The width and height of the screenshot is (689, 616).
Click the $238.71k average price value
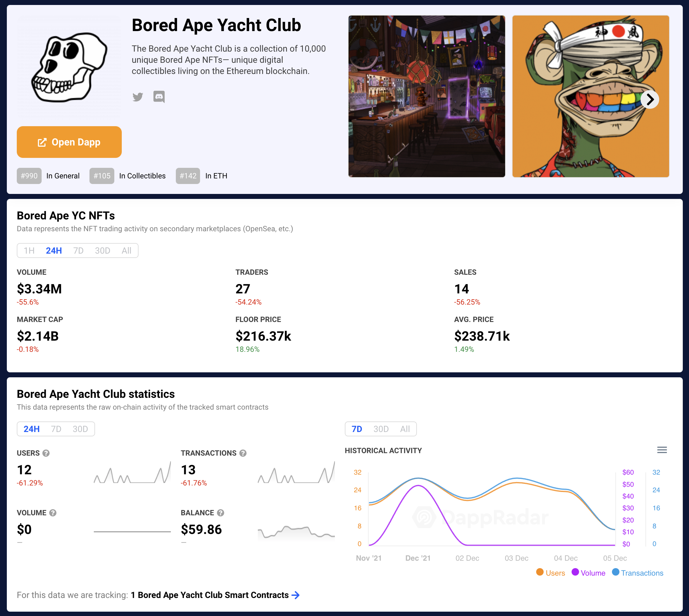point(482,336)
